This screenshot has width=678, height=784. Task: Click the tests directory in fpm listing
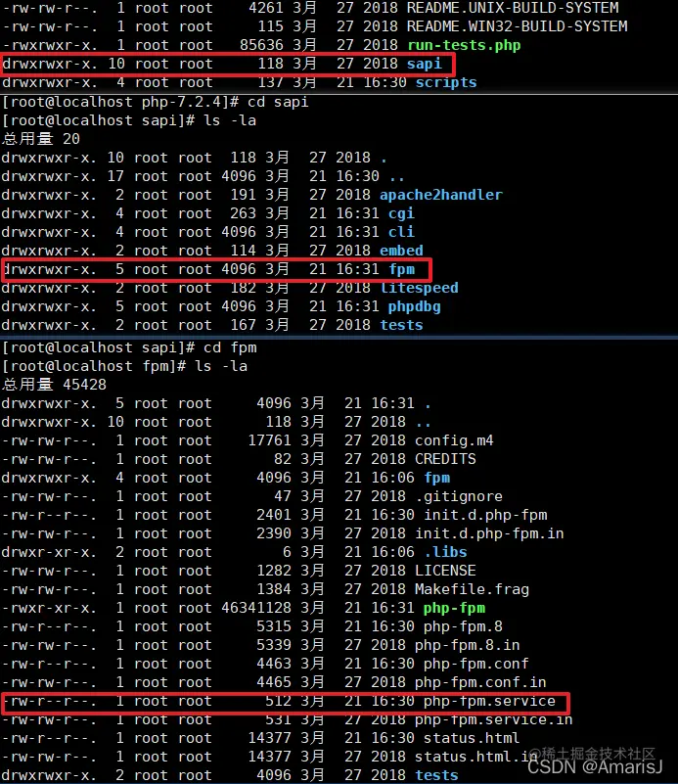[437, 775]
